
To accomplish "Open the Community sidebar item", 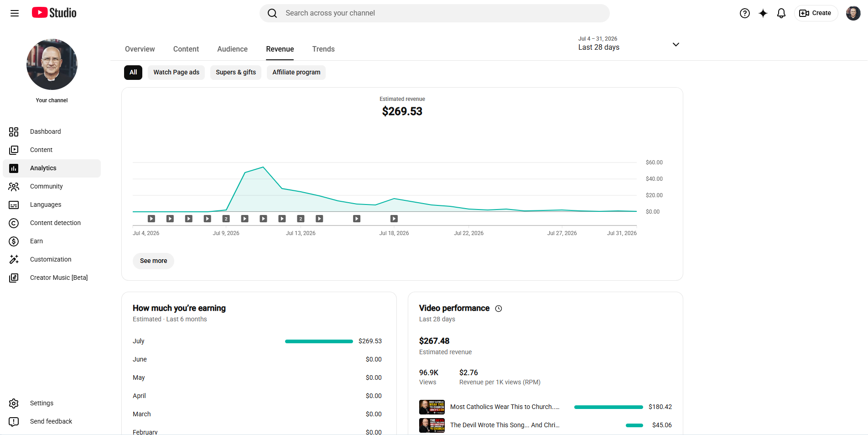I will point(52,186).
